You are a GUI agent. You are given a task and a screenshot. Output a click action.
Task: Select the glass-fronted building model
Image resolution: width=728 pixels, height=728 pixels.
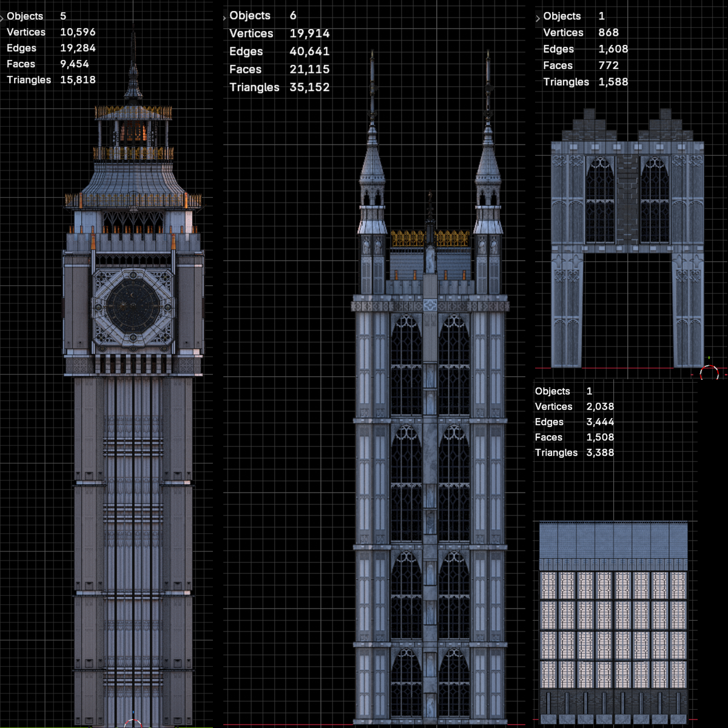pos(613,622)
